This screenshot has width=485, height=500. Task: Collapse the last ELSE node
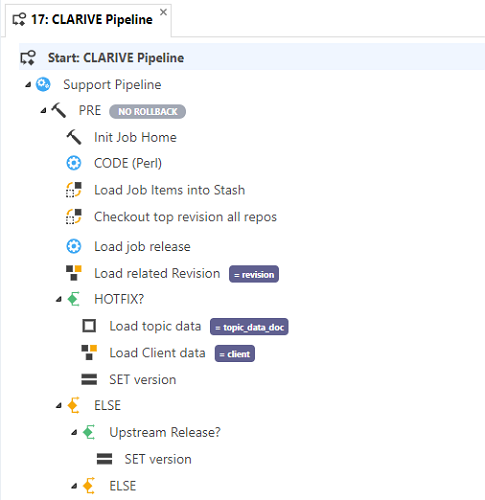pyautogui.click(x=74, y=486)
